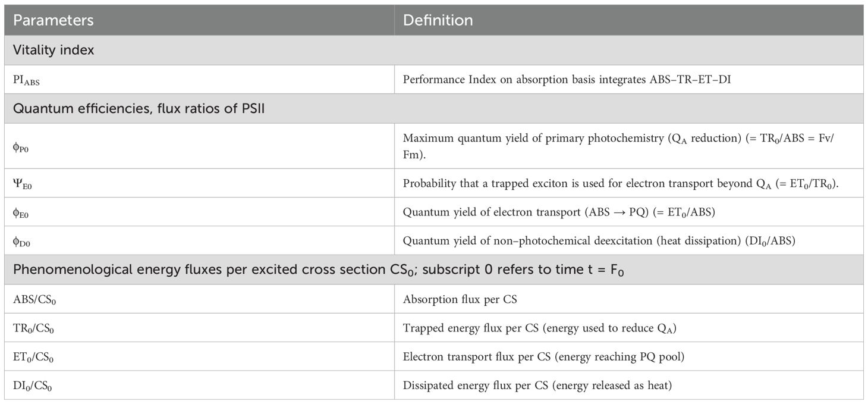Click the Definition column header

pos(438,20)
